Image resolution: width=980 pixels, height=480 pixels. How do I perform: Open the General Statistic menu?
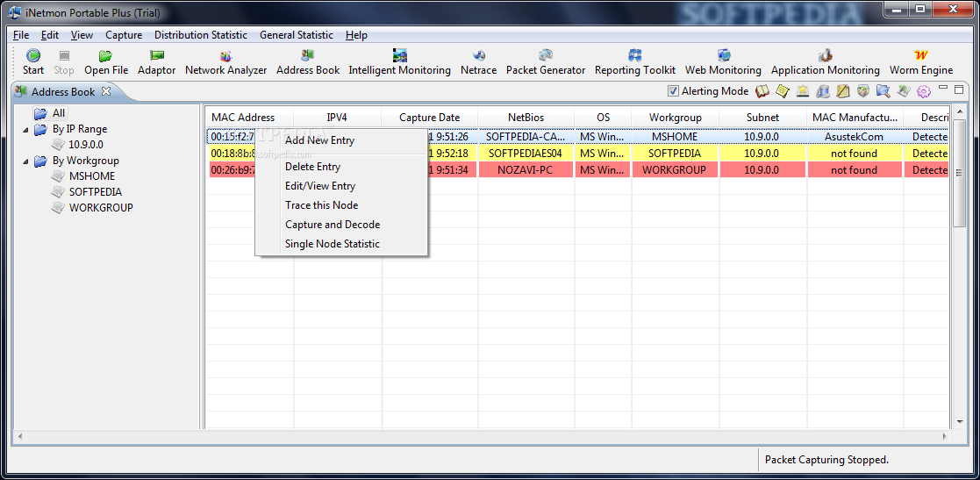(297, 35)
